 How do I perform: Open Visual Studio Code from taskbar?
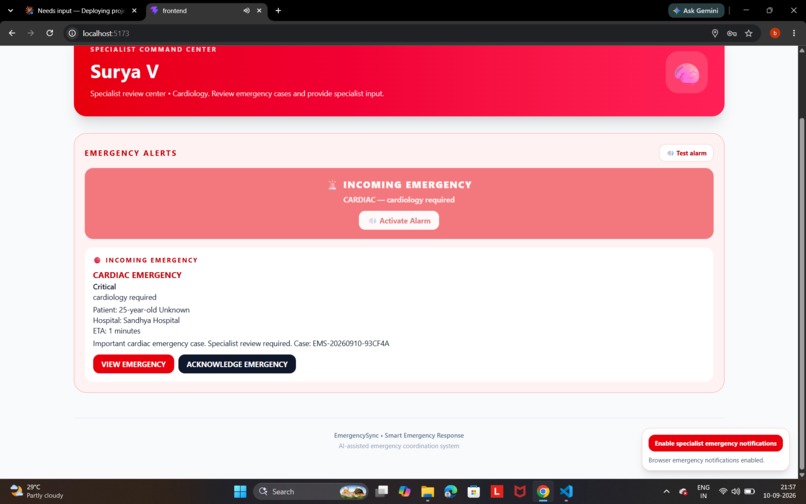point(566,491)
